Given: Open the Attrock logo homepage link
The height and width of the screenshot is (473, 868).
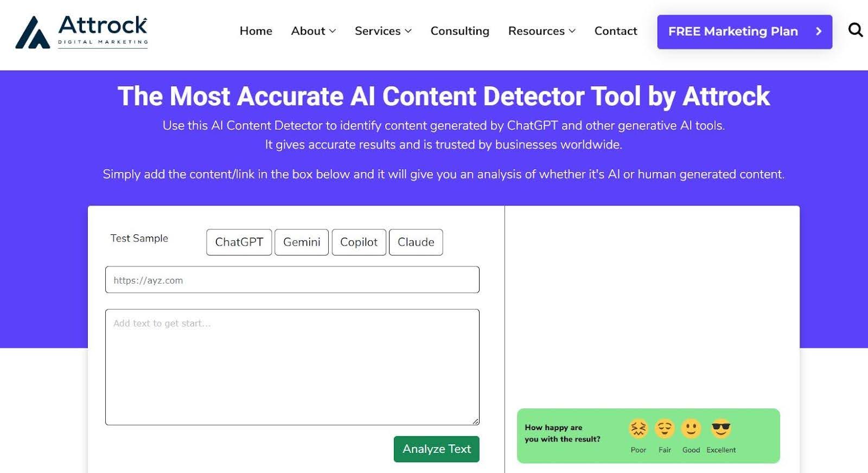Looking at the screenshot, I should (x=81, y=31).
